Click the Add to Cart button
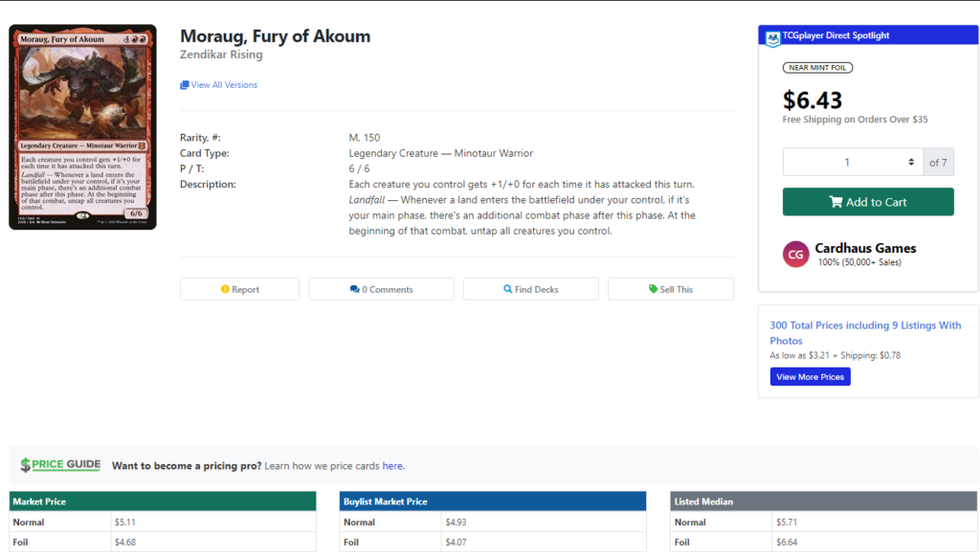This screenshot has height=555, width=980. pyautogui.click(x=868, y=202)
